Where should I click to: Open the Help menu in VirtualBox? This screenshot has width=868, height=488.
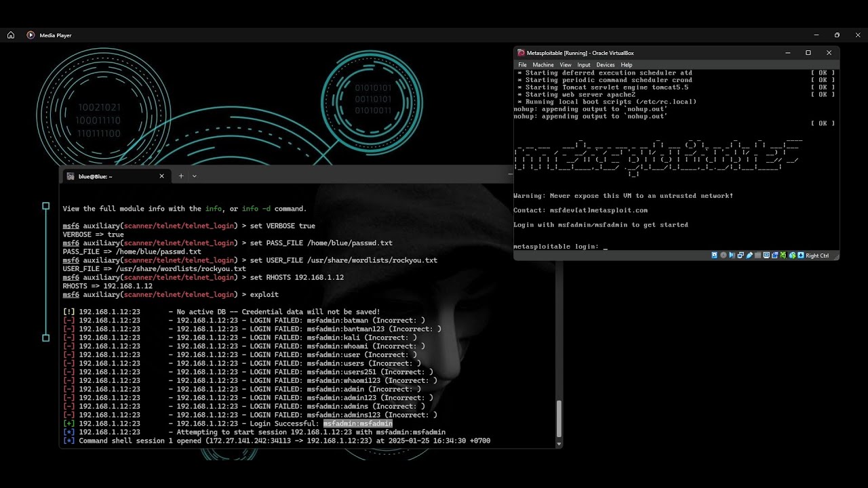tap(627, 65)
